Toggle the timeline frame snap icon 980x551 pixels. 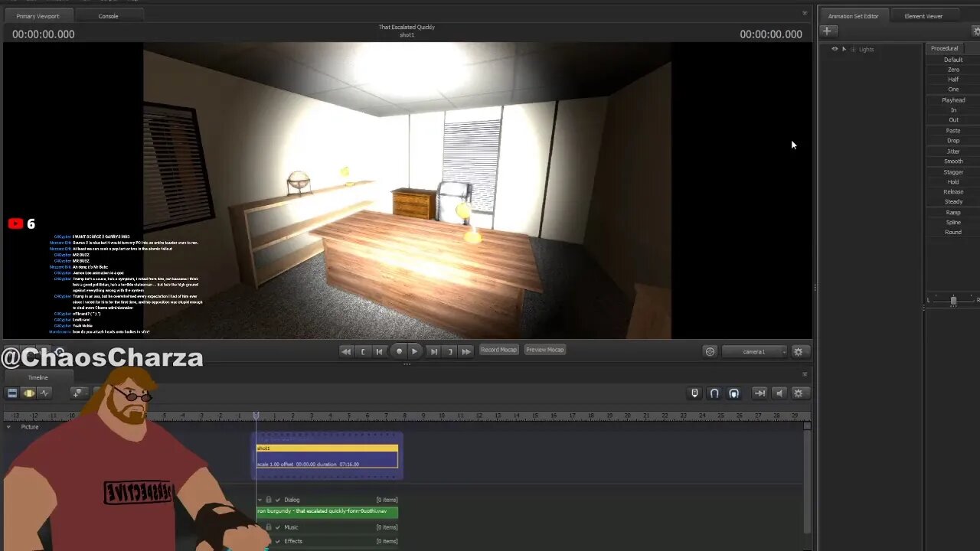[734, 393]
